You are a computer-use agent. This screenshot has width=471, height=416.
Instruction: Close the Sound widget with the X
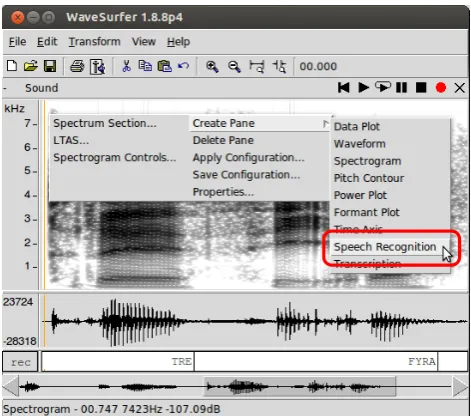(x=460, y=88)
